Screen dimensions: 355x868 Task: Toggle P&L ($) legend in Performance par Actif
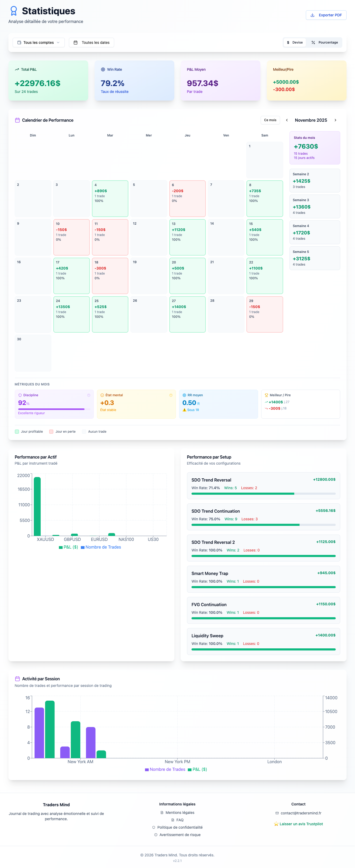point(68,547)
